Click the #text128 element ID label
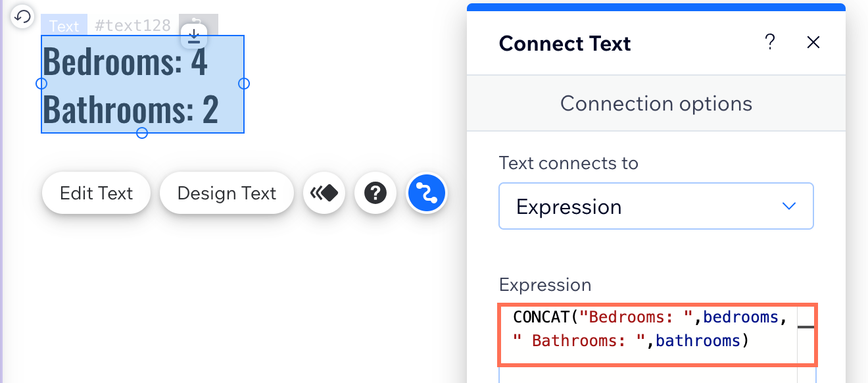This screenshot has width=868, height=383. click(133, 26)
